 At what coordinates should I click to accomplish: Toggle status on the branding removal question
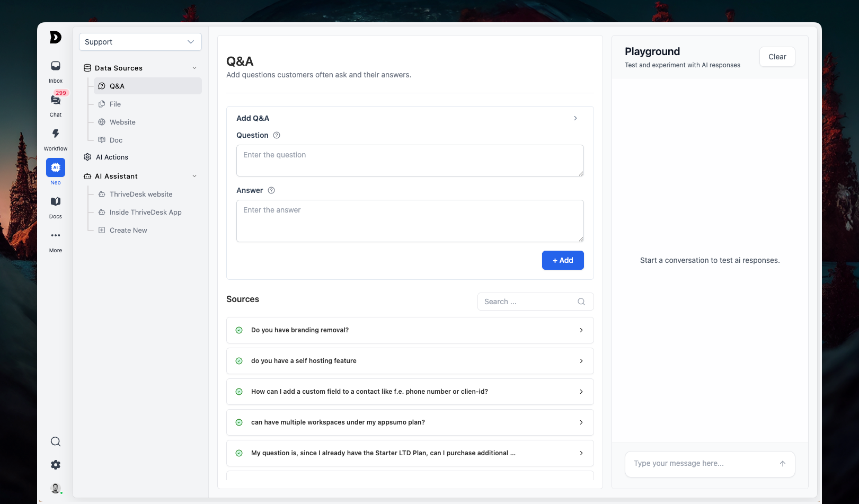[240, 330]
